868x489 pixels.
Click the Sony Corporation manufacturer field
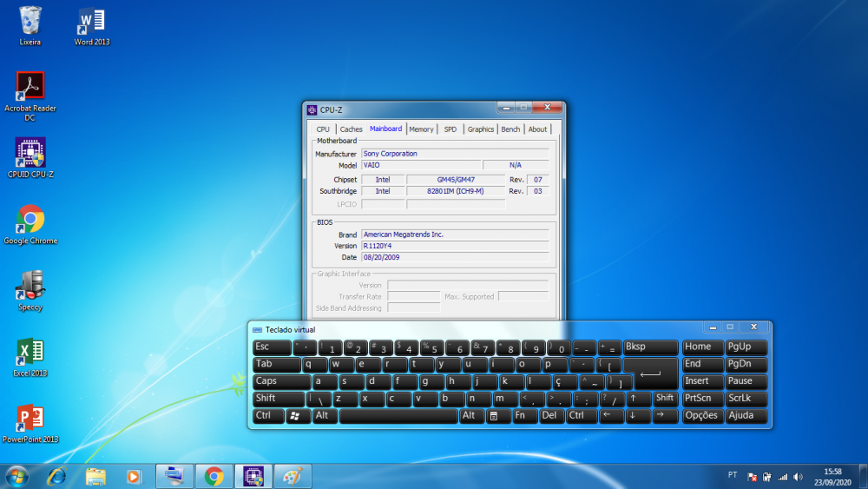point(455,154)
